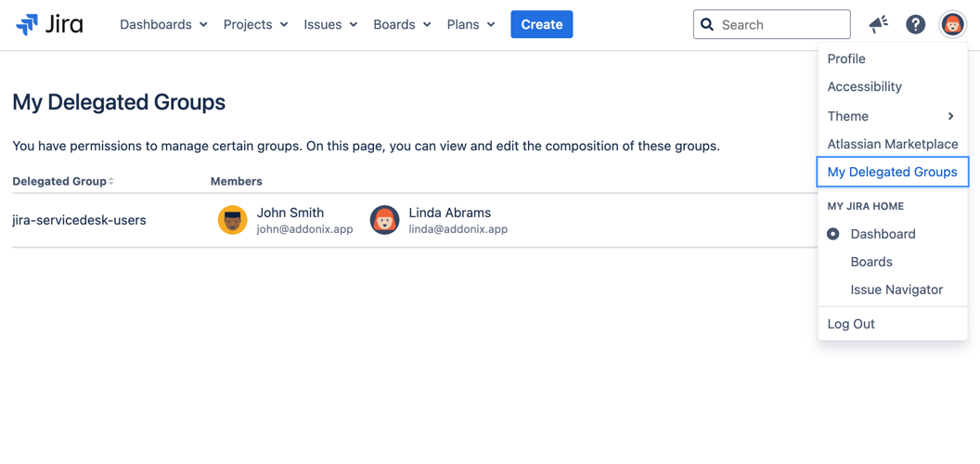980x464 pixels.
Task: Expand the Dashboards dropdown
Action: coord(163,24)
